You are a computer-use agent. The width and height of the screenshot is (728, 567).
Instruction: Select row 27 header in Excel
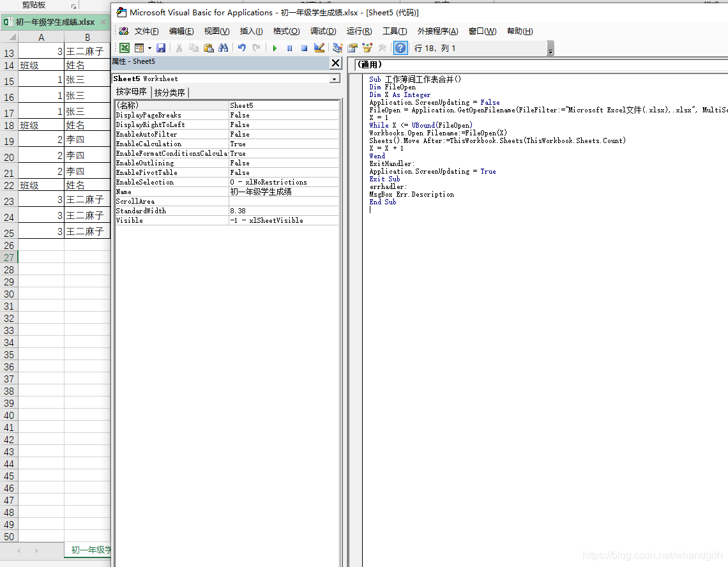(x=9, y=258)
